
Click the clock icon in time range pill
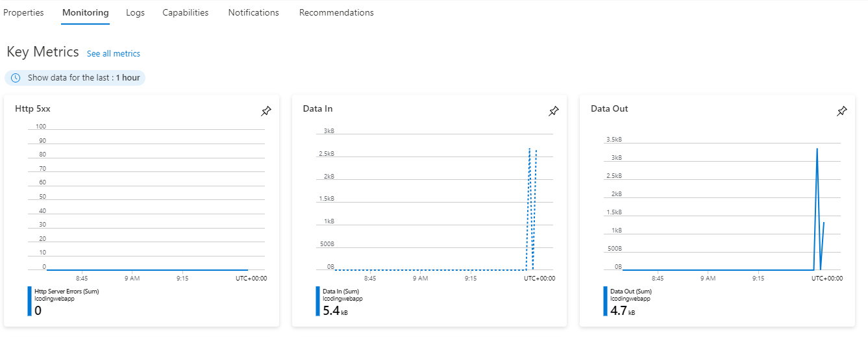pyautogui.click(x=16, y=78)
